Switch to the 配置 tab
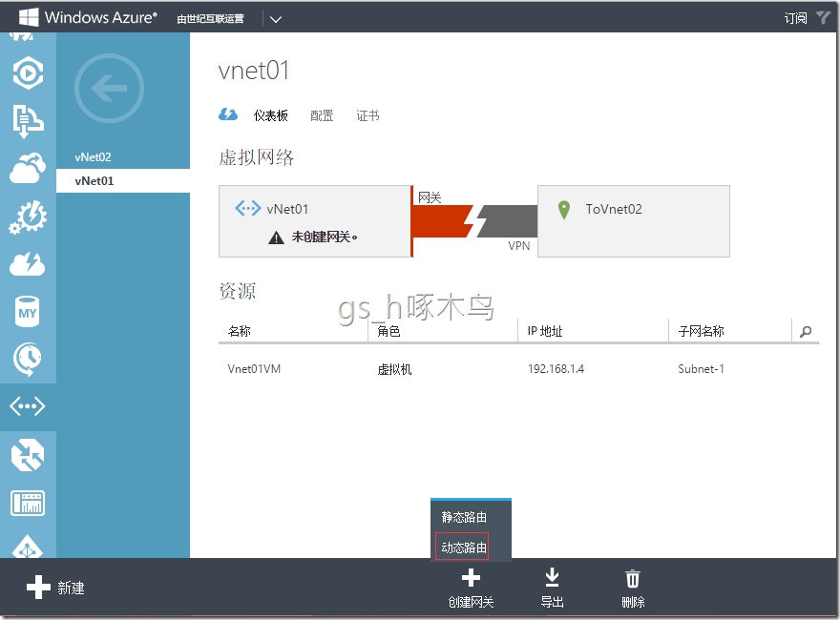840x620 pixels. 322,115
